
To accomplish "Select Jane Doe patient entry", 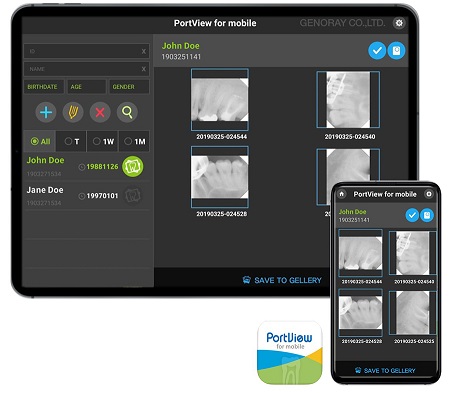I will point(86,196).
